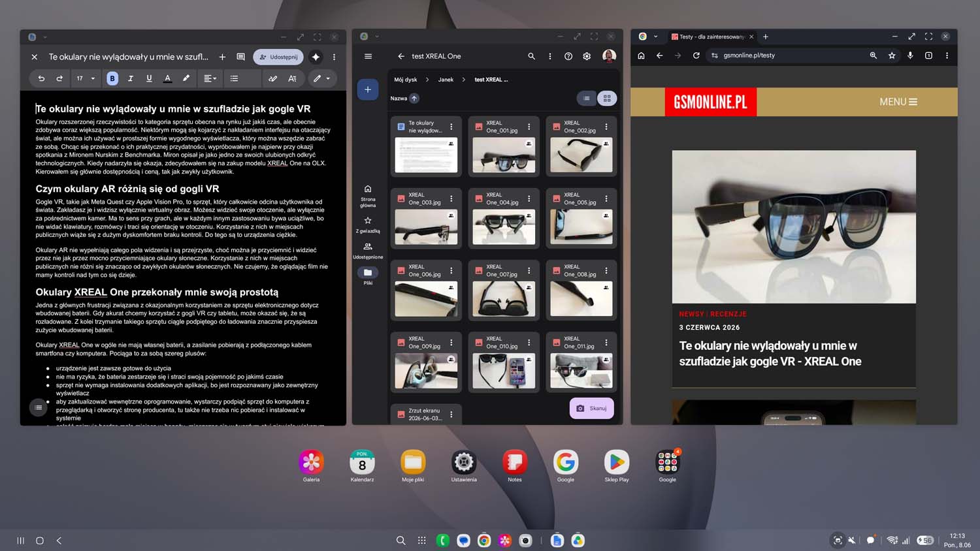
Task: Open more options for Zrzut ekranu file
Action: click(451, 415)
